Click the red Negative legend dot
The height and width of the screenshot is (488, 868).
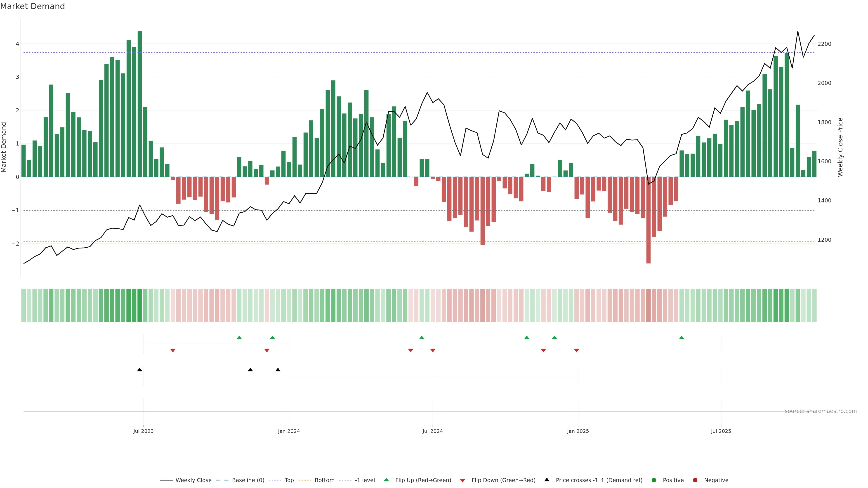click(x=695, y=480)
